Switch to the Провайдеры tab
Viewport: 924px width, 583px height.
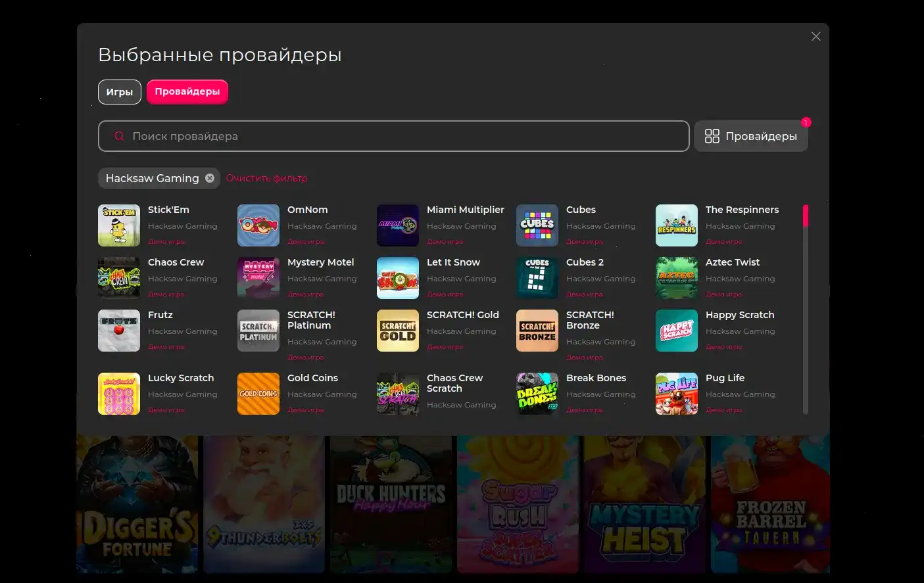187,91
